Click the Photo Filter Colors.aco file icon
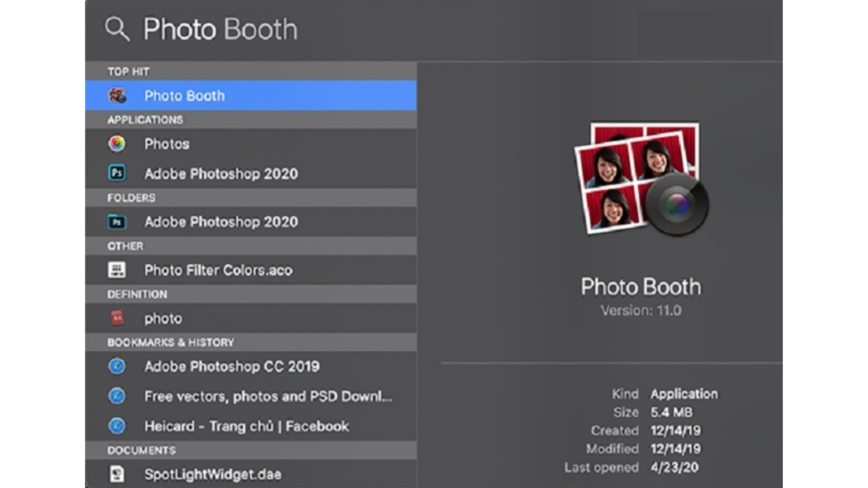Screen dimensions: 868x488 [x=117, y=270]
